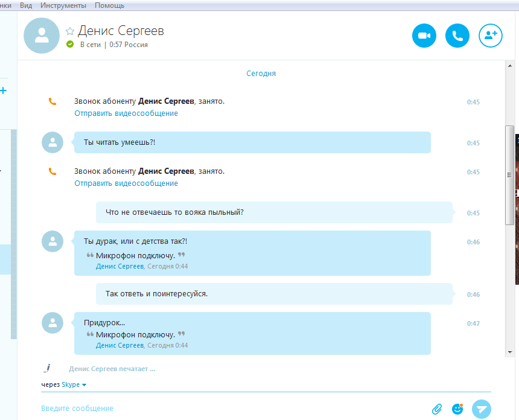This screenshot has width=519, height=420.
Task: Click the message "Ты читать умеешь?!"
Action: [x=252, y=142]
